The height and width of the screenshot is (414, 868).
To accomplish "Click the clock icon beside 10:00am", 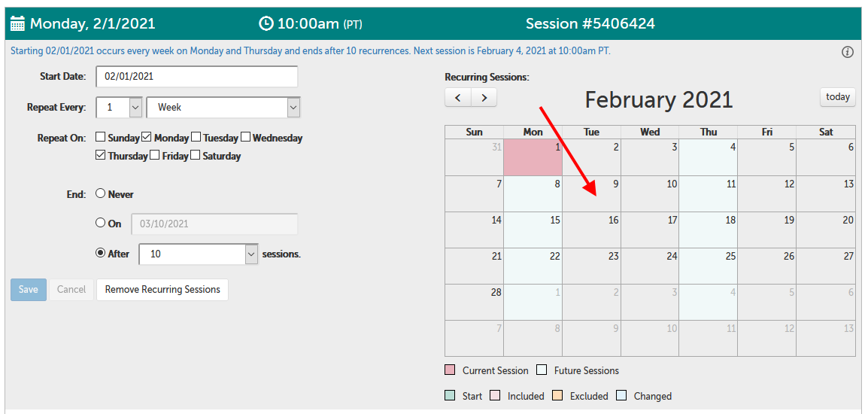I will pos(266,23).
